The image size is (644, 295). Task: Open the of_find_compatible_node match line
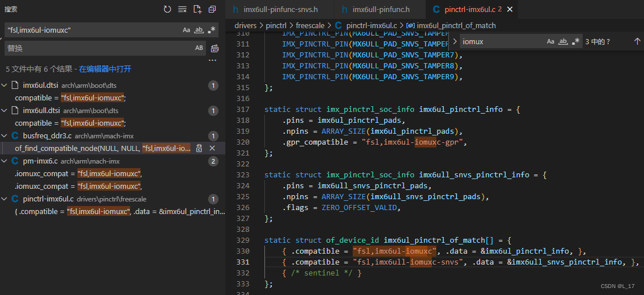103,148
